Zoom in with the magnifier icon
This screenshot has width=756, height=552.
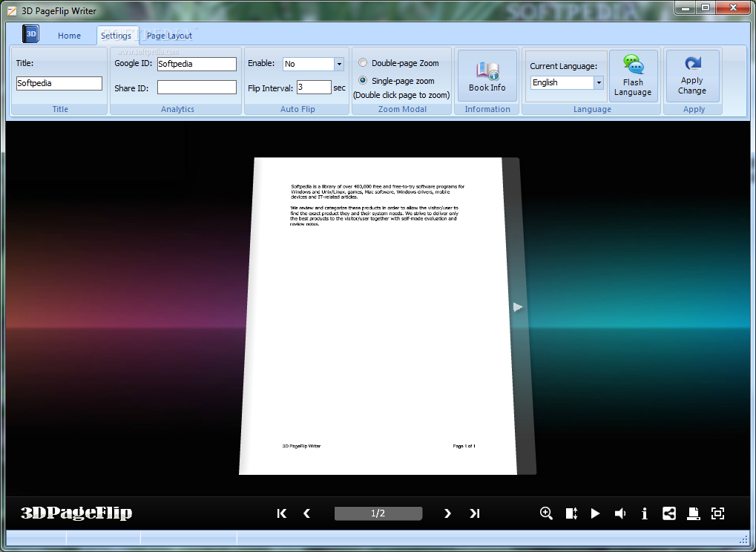tap(546, 513)
